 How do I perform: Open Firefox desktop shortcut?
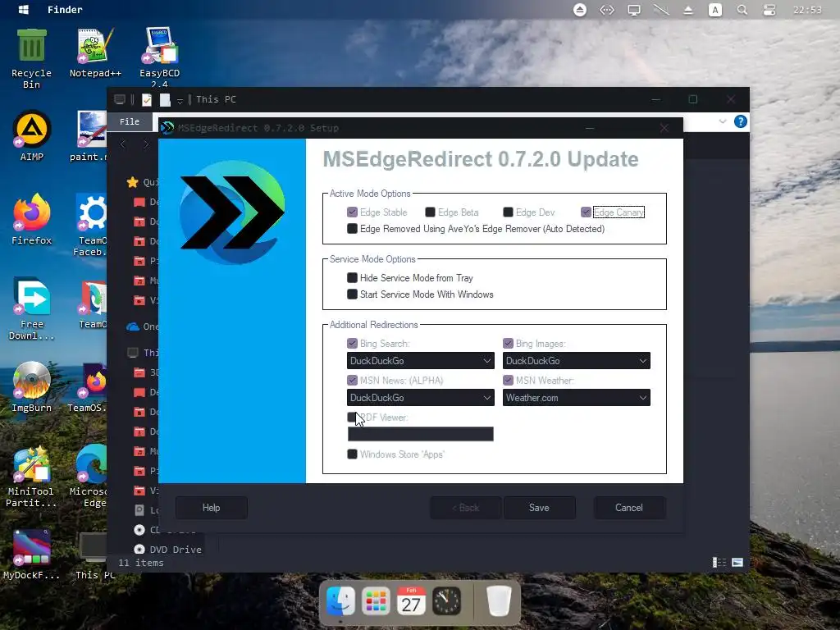coord(32,220)
